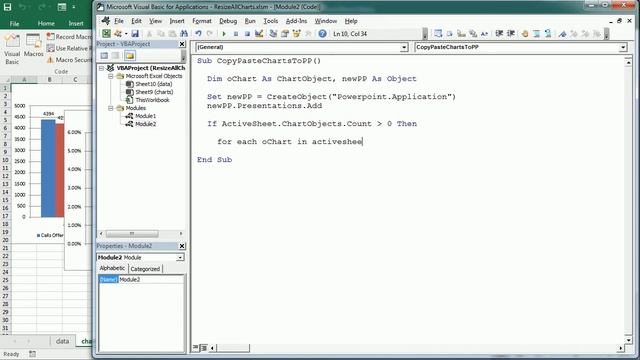Undo the last edit in VBA editor

pos(198,34)
